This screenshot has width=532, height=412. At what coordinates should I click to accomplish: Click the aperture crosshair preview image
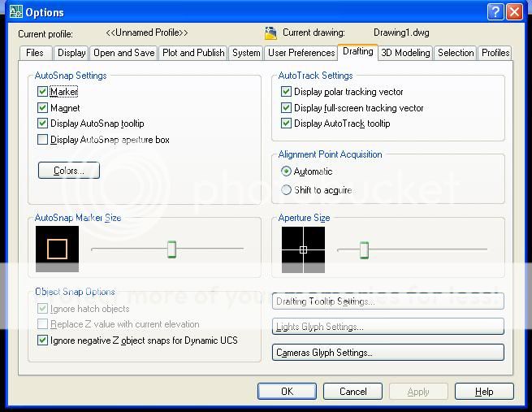(x=303, y=249)
